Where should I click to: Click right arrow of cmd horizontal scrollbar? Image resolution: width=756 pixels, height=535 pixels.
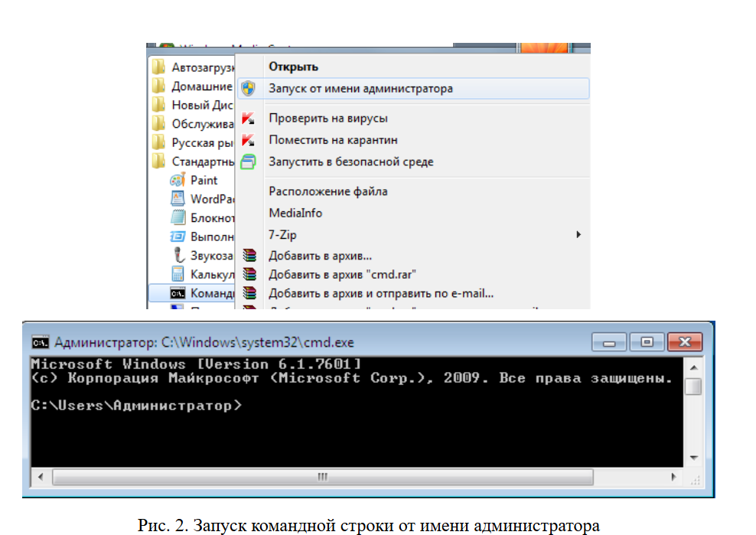point(674,476)
